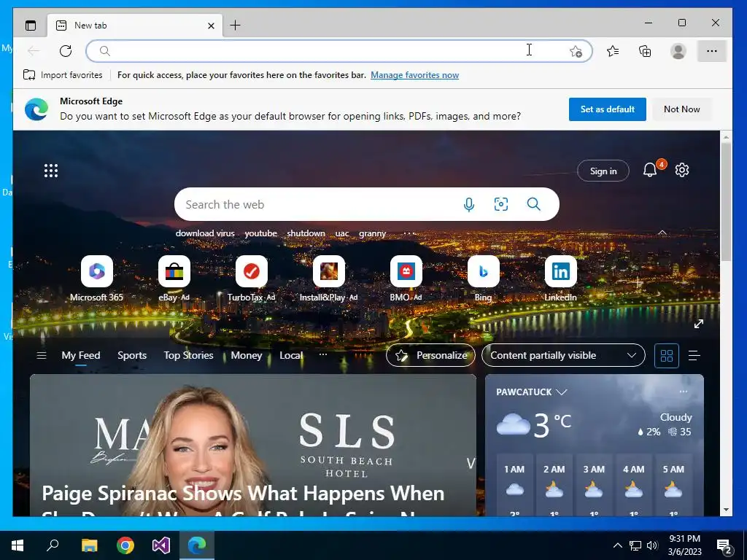Click the shutdown search suggestion

[x=306, y=233]
